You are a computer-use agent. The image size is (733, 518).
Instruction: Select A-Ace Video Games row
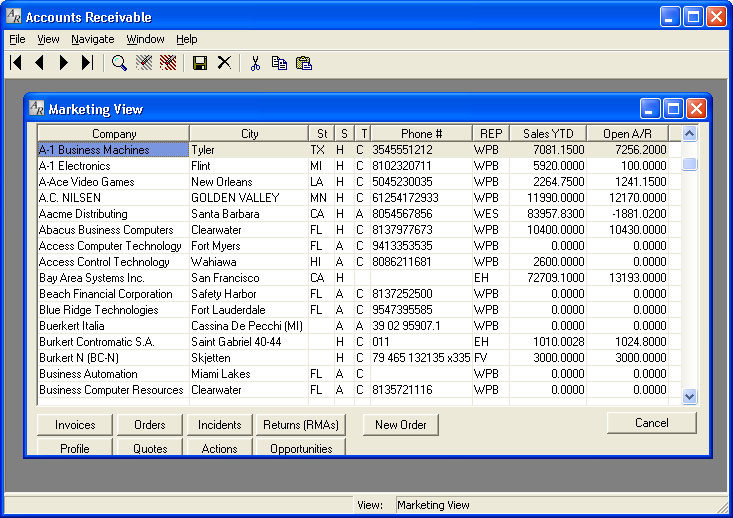[359, 181]
